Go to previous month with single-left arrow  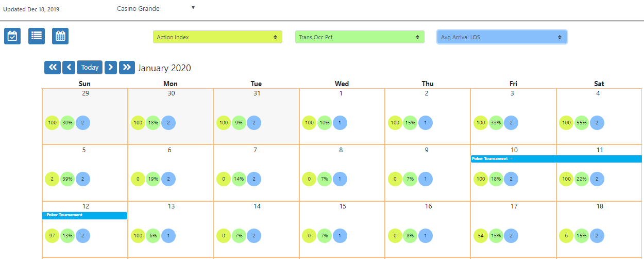pos(69,68)
